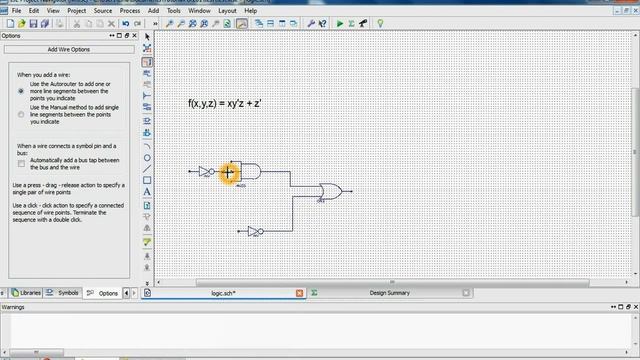
Task: Select the Arc drawing tool
Action: coord(147,146)
